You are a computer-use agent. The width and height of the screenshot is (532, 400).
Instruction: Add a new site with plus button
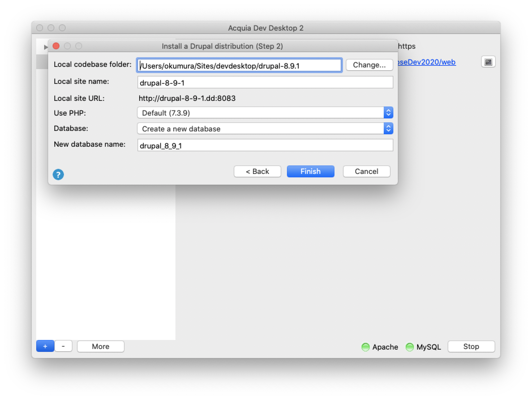click(x=45, y=346)
